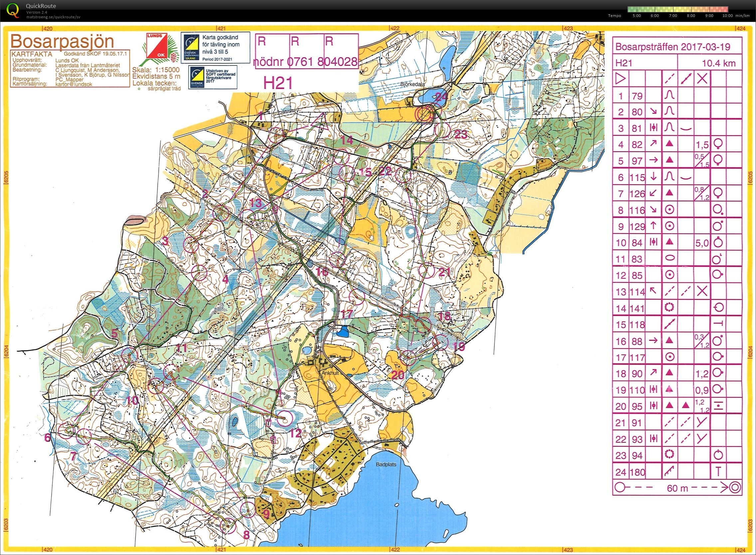
Task: Click control number 6 on the map
Action: pos(48,437)
